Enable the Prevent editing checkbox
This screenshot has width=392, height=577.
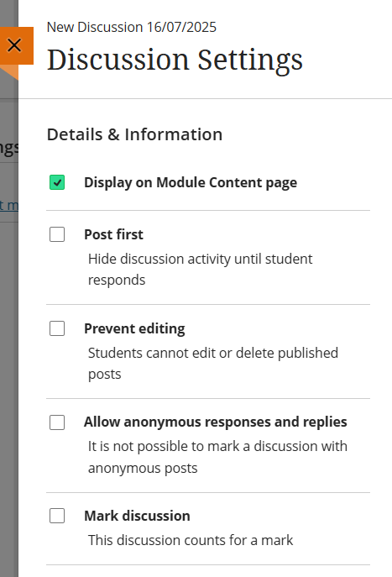(57, 328)
